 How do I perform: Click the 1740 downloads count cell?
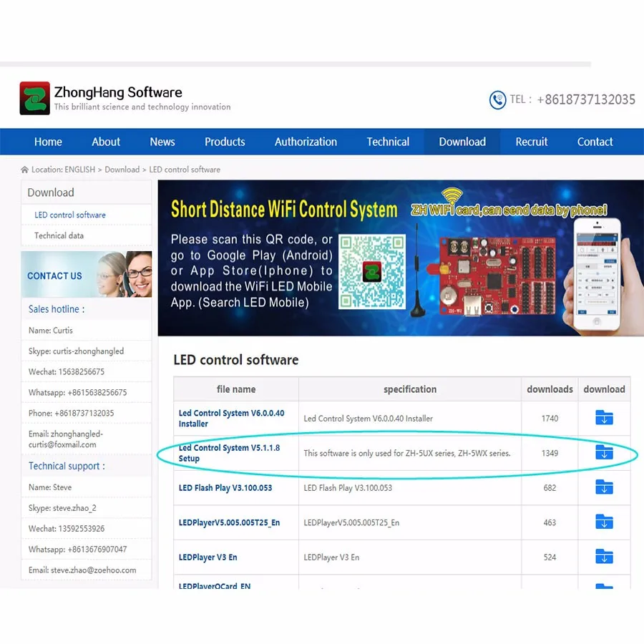(x=550, y=419)
